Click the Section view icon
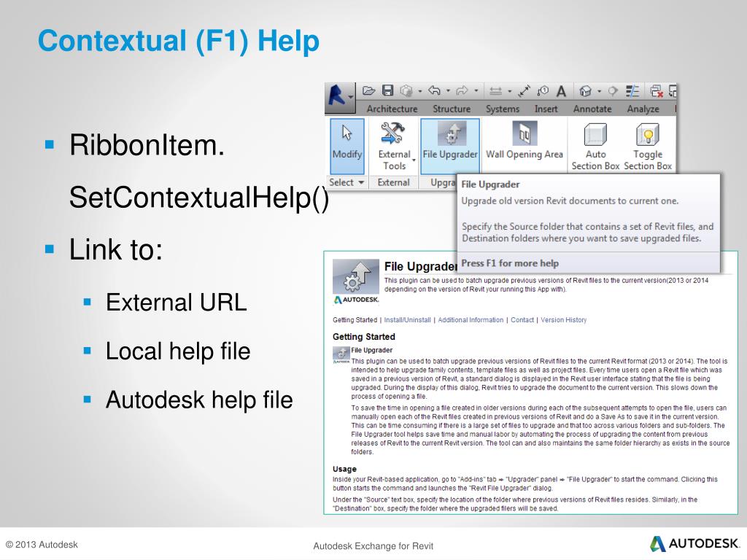The image size is (747, 560). point(613,90)
